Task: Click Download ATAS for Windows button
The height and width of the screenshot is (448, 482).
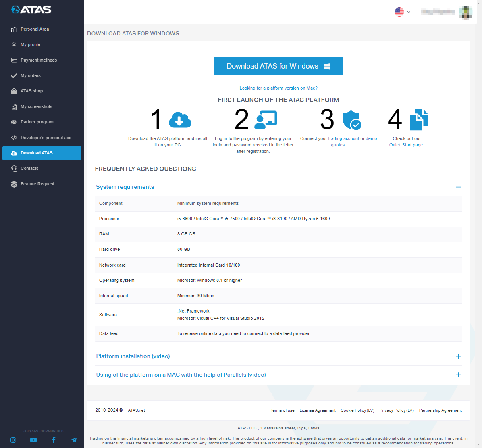Action: [278, 66]
